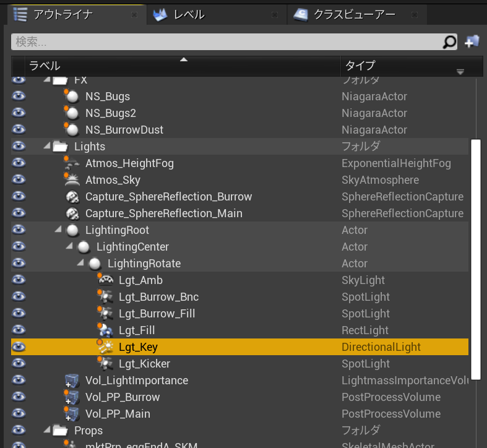Click the LightingRotate actor sphere icon
The height and width of the screenshot is (448, 487).
point(95,264)
